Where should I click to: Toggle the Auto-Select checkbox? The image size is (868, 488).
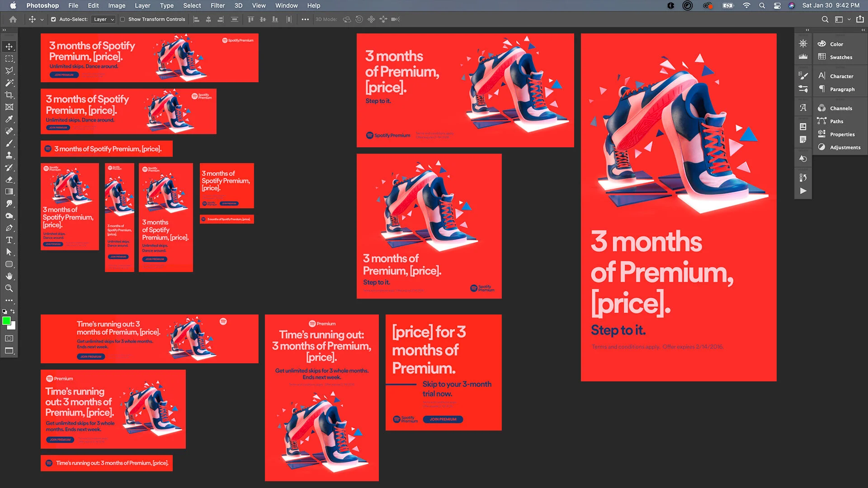53,19
